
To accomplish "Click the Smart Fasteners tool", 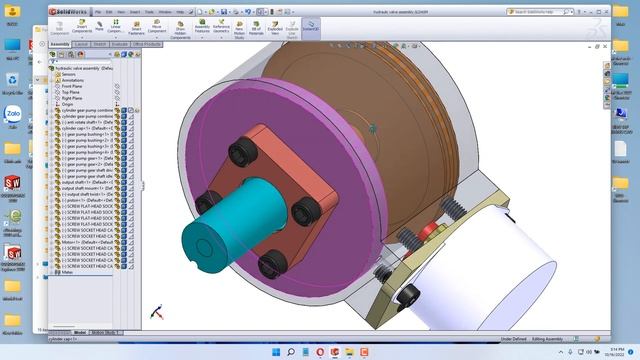I will [136, 28].
